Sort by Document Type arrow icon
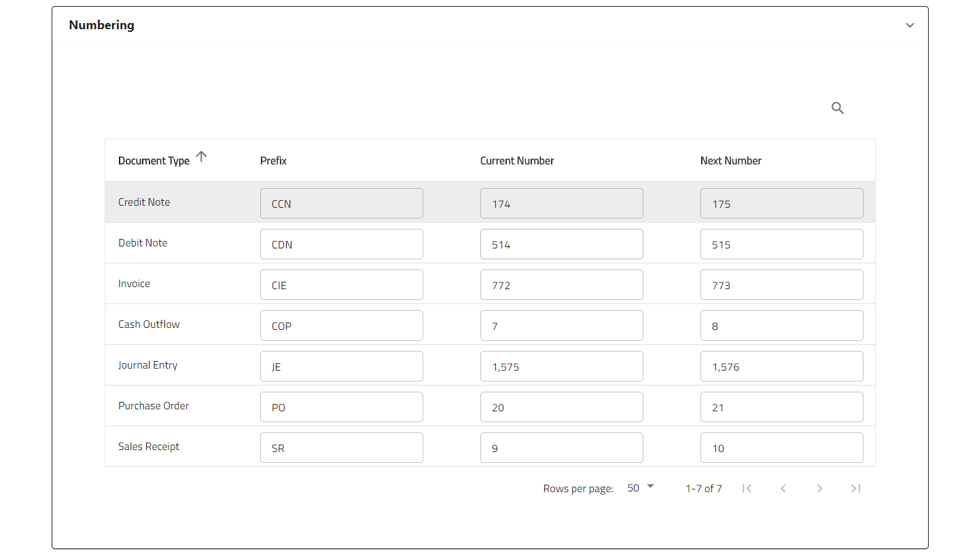979x560 pixels. (x=201, y=157)
